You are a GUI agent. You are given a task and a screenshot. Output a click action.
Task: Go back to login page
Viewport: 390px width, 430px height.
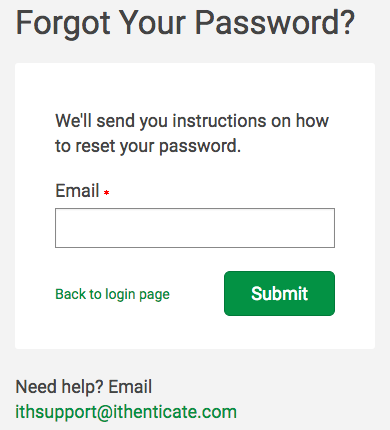click(112, 294)
